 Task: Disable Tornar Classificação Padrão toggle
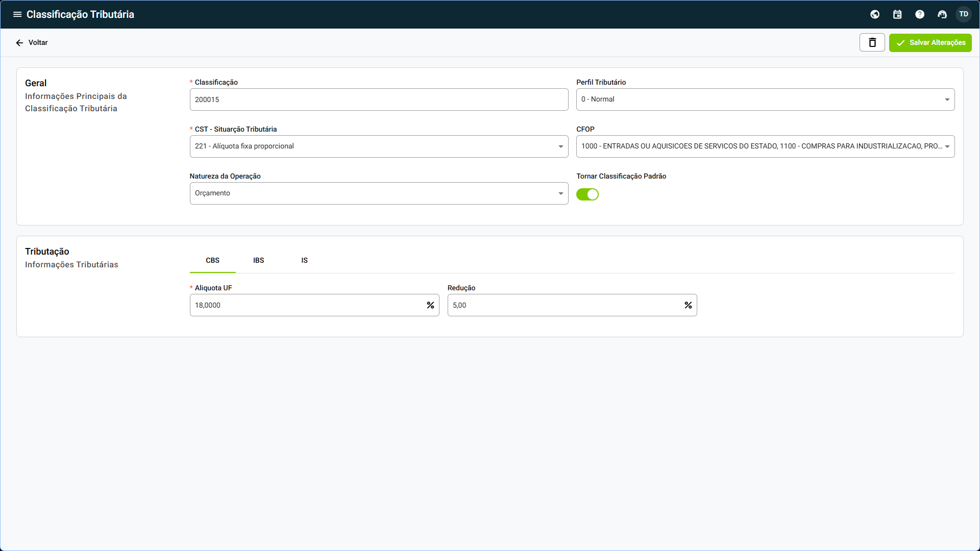587,194
